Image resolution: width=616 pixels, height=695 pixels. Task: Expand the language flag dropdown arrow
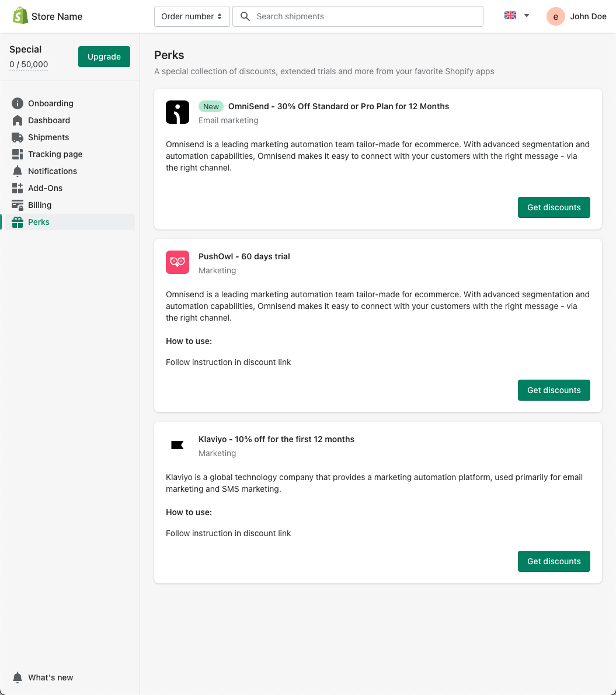[527, 16]
